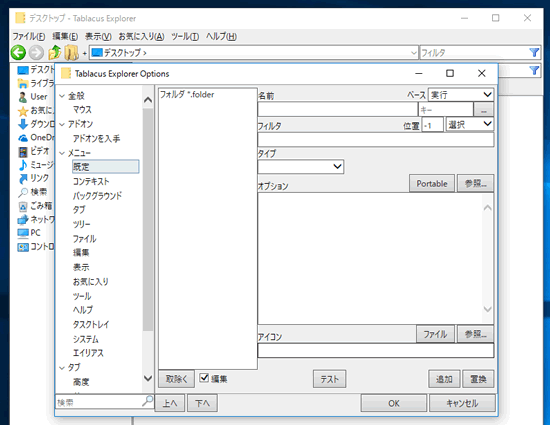Click the フィルタ field in Options dialog
This screenshot has height=425, width=550.
pyautogui.click(x=376, y=140)
